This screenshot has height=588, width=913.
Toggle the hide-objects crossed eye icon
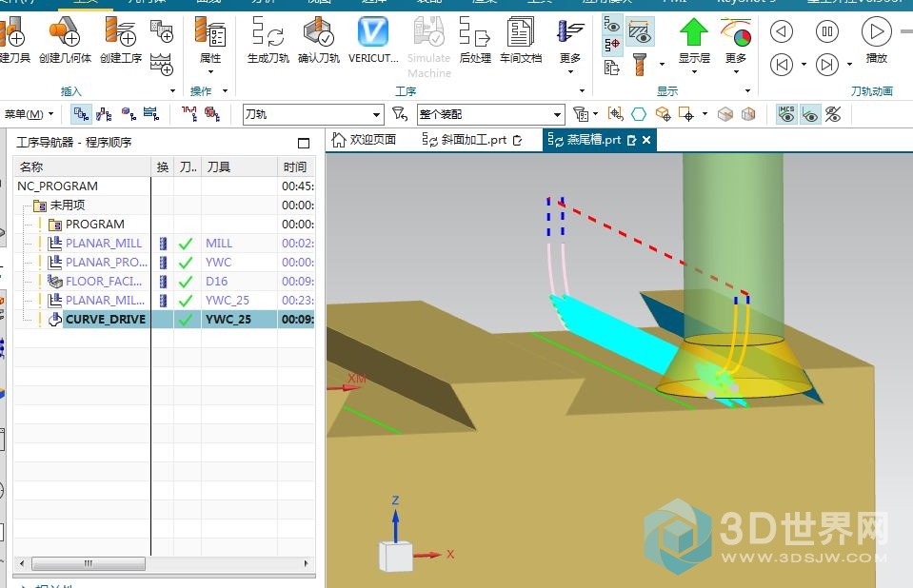tap(833, 114)
